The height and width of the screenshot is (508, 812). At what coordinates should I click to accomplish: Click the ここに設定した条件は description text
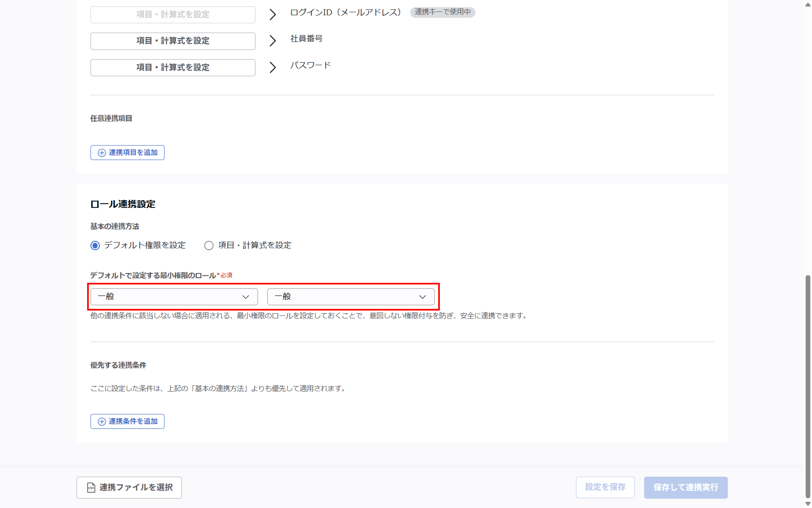[218, 389]
